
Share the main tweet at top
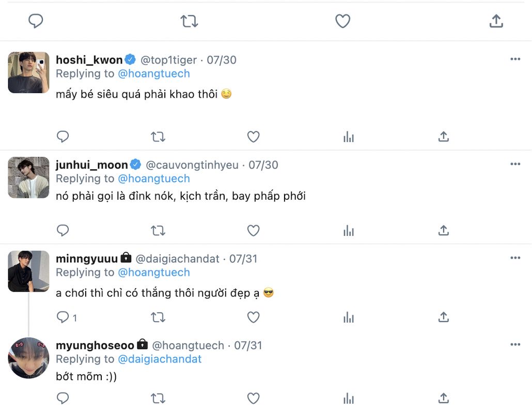click(496, 21)
